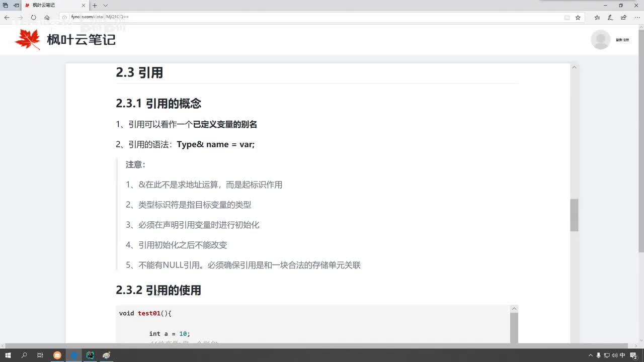Open the browser home page

pos(47,17)
